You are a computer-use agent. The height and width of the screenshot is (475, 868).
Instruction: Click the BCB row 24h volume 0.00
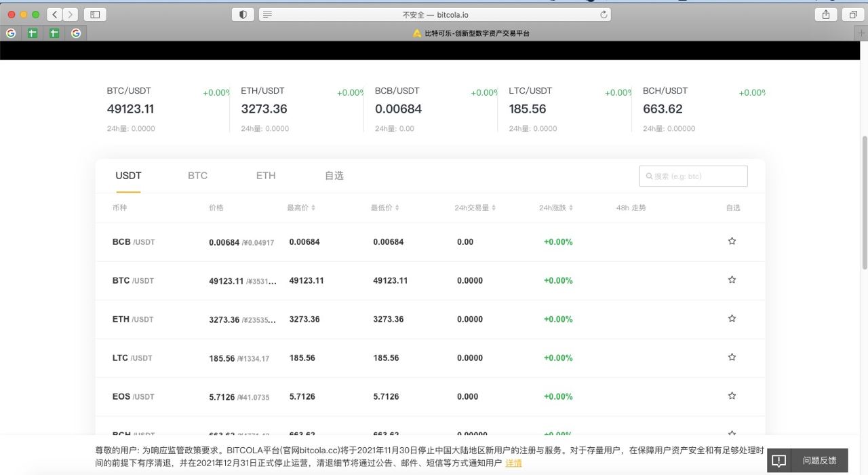[x=465, y=242]
